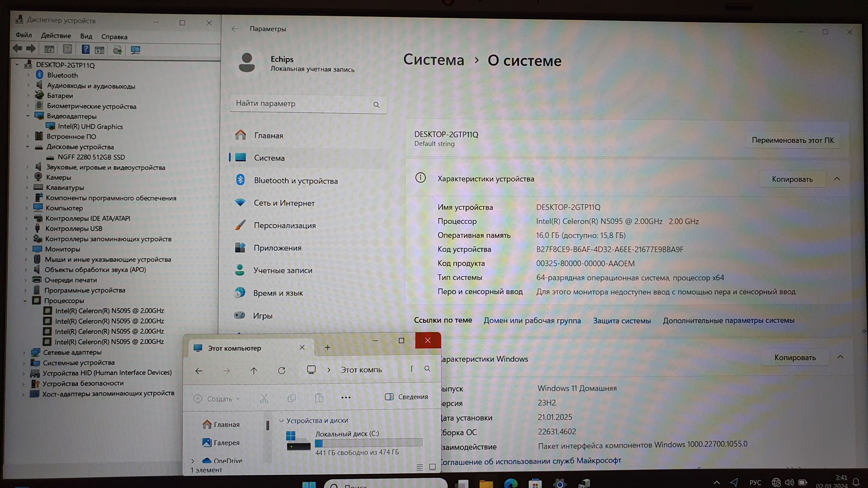Image resolution: width=868 pixels, height=488 pixels.
Task: Select Персонализация in settings sidebar
Action: click(x=284, y=226)
